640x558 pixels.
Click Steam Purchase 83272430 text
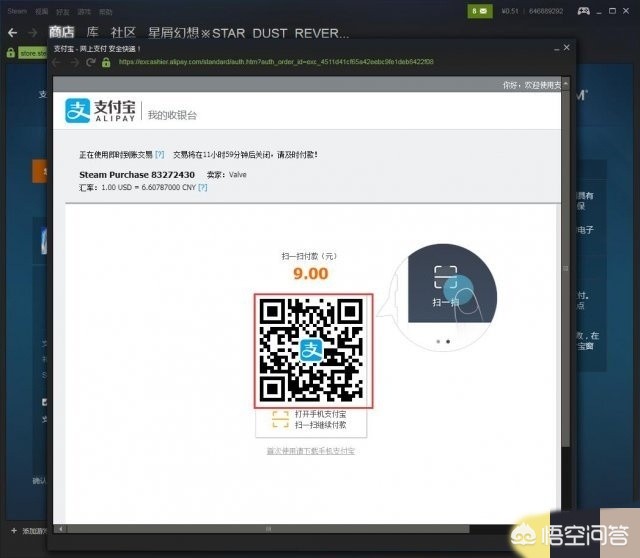(x=137, y=175)
